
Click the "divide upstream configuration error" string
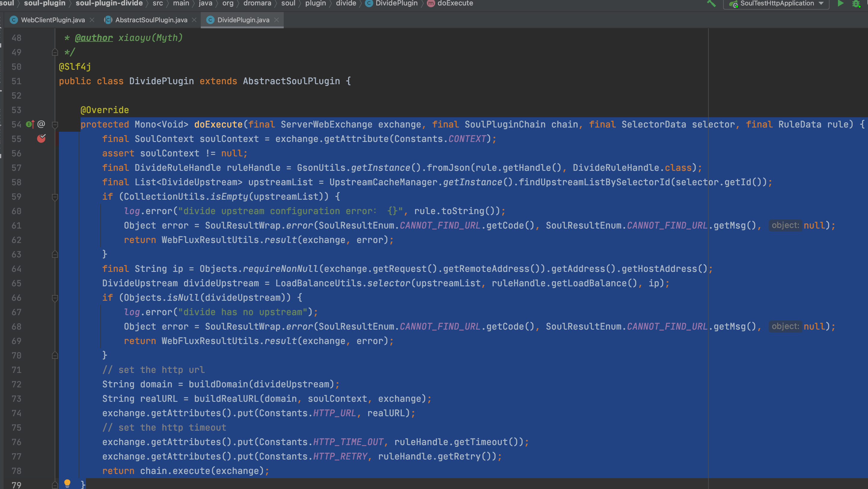coord(291,211)
